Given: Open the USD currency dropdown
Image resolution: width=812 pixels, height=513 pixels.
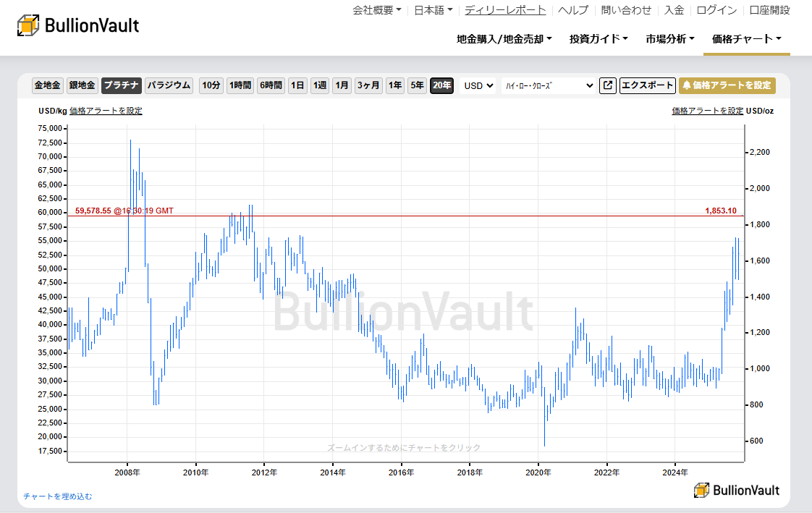Looking at the screenshot, I should [478, 86].
